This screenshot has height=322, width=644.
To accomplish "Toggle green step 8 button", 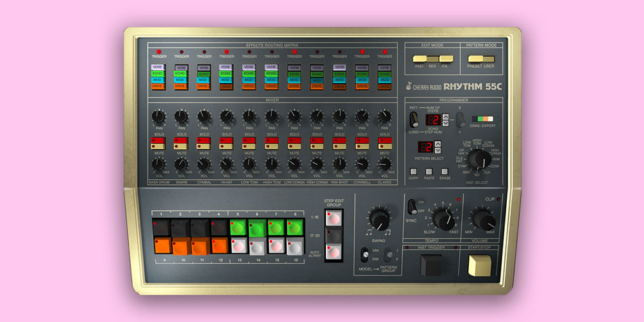I will click(x=295, y=227).
